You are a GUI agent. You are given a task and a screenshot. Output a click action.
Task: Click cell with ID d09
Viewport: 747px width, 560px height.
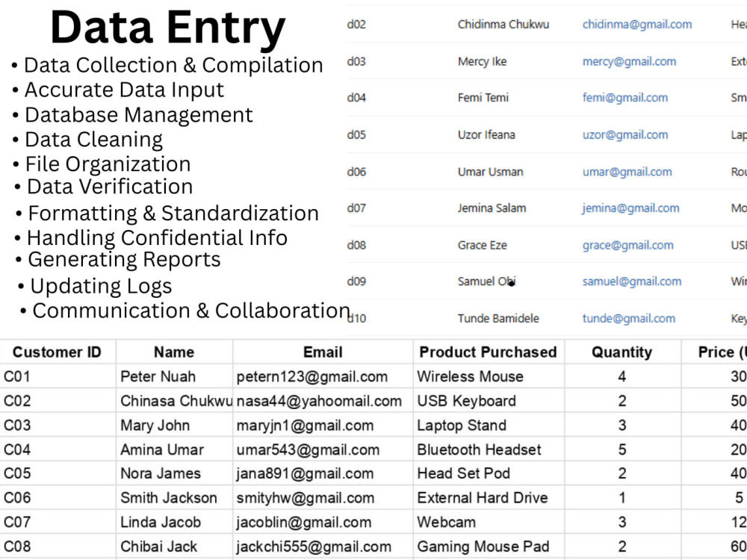click(x=356, y=281)
